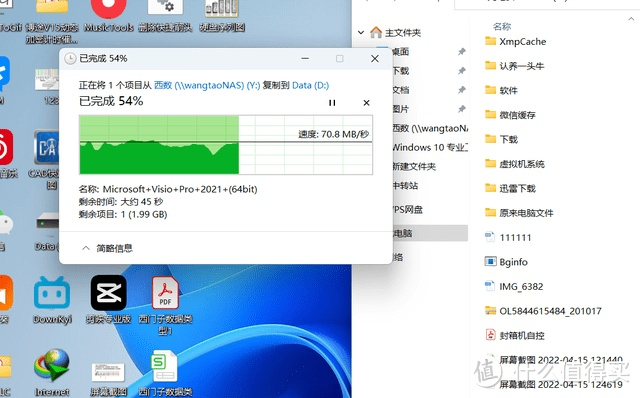This screenshot has width=640, height=398.
Task: Open the DownKyi desktop icon
Action: click(52, 300)
